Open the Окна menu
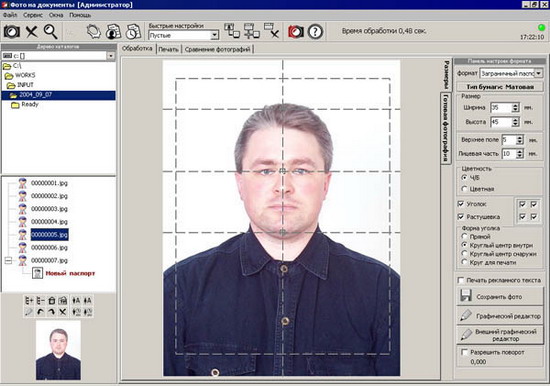The width and height of the screenshot is (550, 386). point(56,15)
